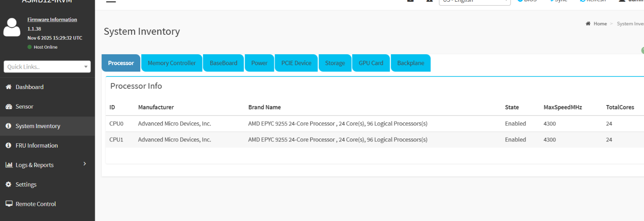Select the GPU Card tab
Viewport: 644px width, 221px height.
pos(371,63)
